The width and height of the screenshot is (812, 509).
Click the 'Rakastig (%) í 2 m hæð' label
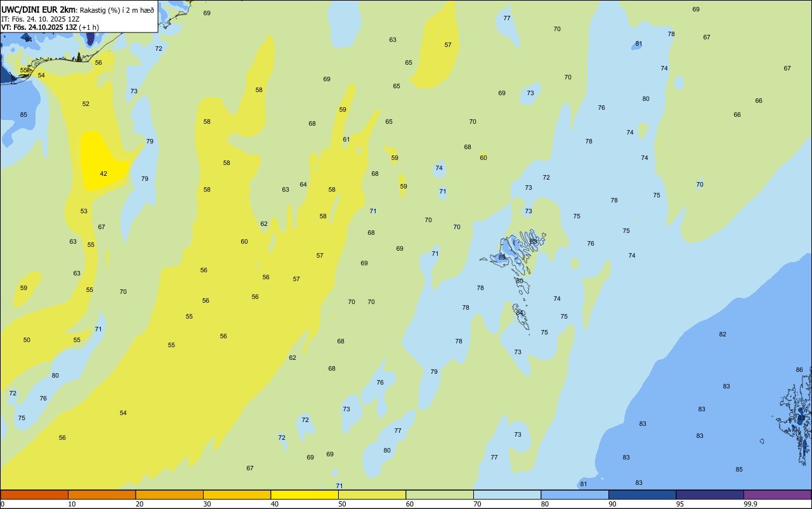(x=117, y=10)
